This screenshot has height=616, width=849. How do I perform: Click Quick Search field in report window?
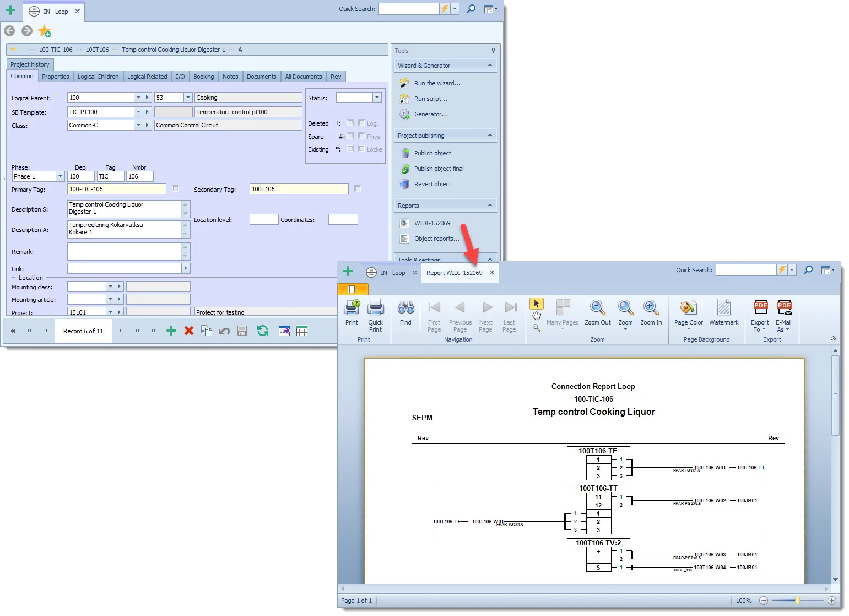click(x=746, y=270)
